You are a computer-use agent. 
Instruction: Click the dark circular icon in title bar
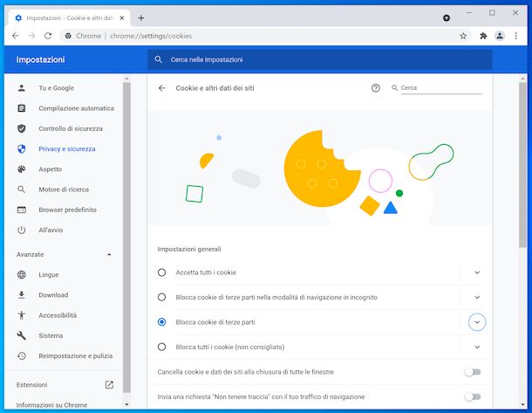(447, 18)
